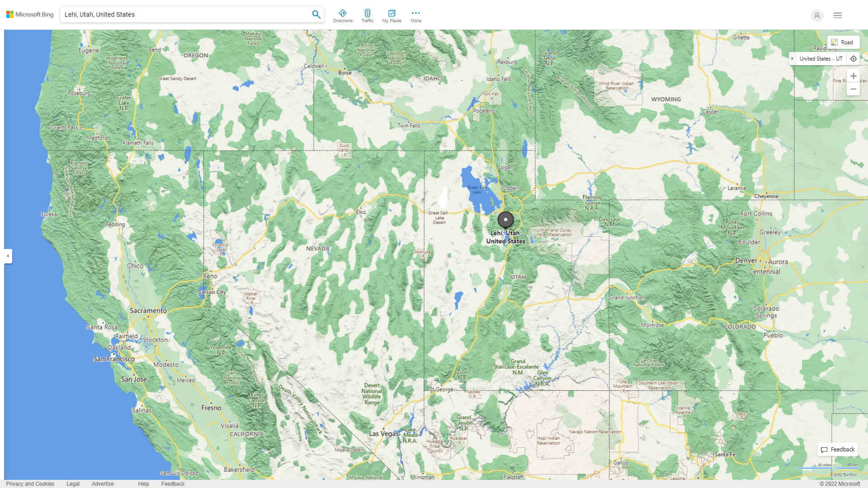868x488 pixels.
Task: Click the locate-me crosshair icon
Action: [854, 58]
